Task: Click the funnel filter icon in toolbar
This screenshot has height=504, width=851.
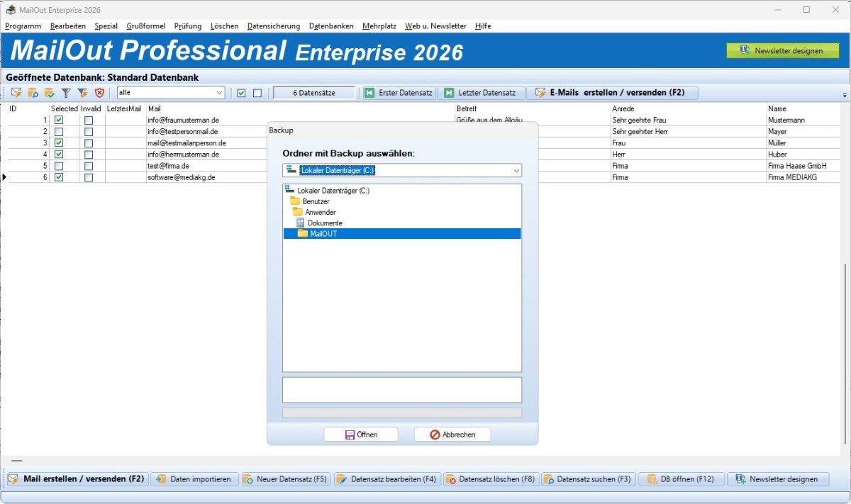Action: 66,93
